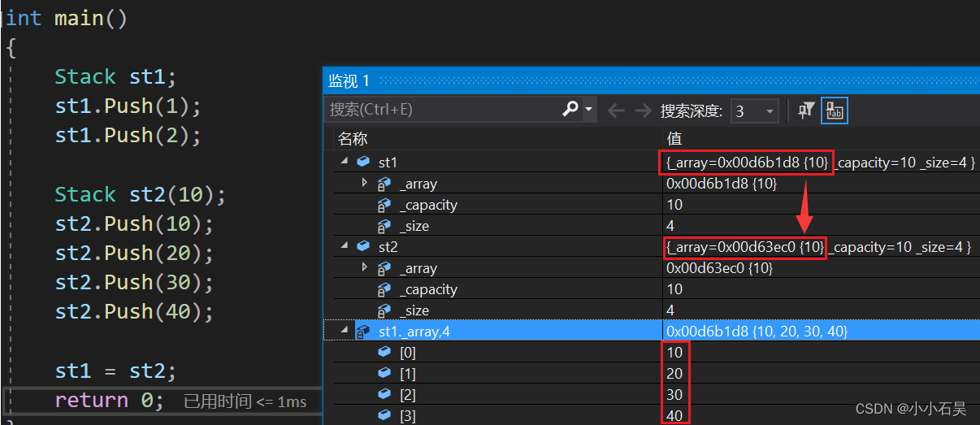Click the 'return 0;' statement
The image size is (980, 425).
pos(109,401)
